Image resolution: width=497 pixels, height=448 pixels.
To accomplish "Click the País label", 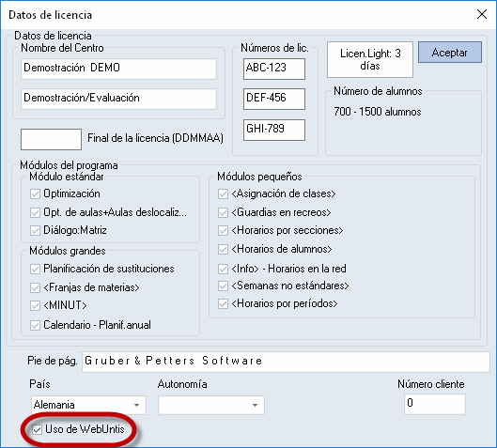I will coord(39,384).
